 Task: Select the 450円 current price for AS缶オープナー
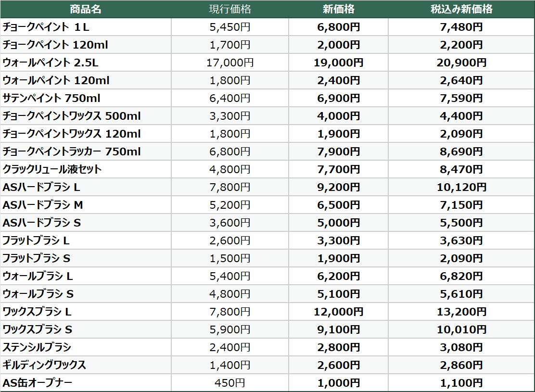point(230,383)
